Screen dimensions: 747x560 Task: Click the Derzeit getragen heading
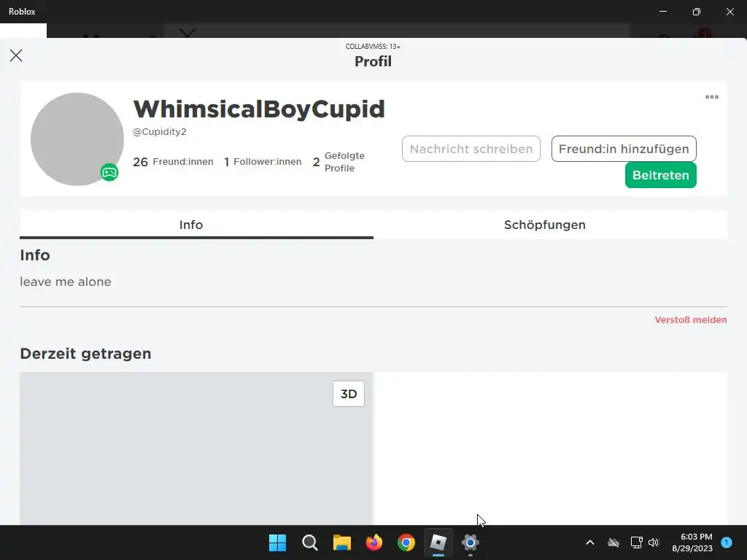(x=86, y=354)
